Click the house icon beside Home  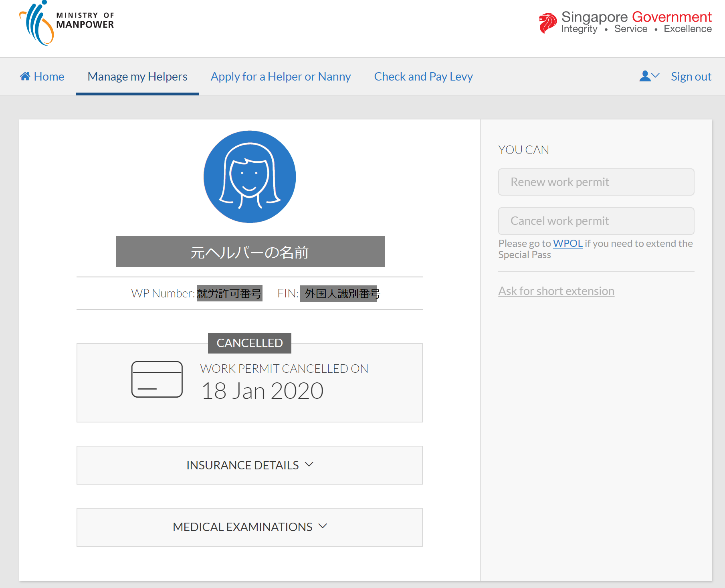pos(25,76)
